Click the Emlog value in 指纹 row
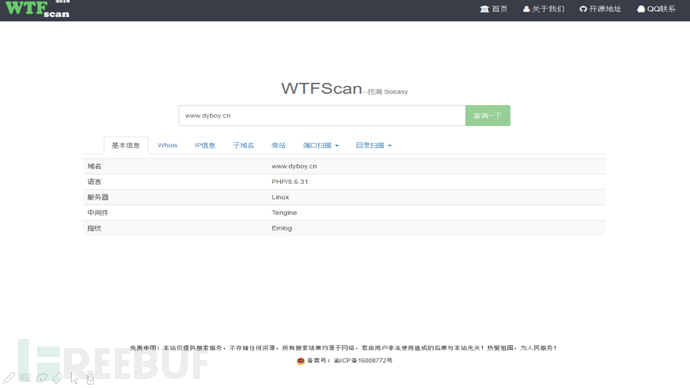 pos(282,228)
